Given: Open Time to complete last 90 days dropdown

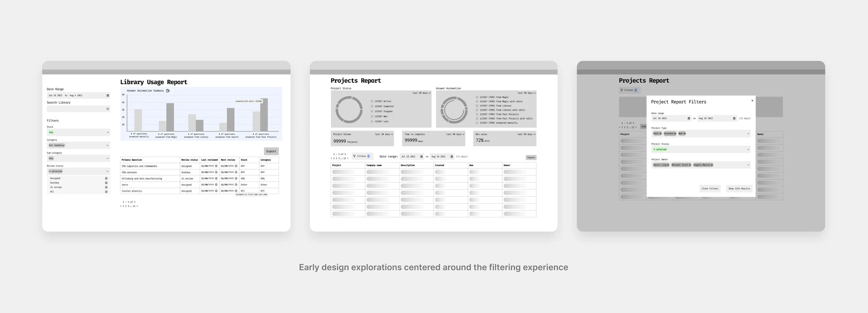Looking at the screenshot, I should [455, 134].
